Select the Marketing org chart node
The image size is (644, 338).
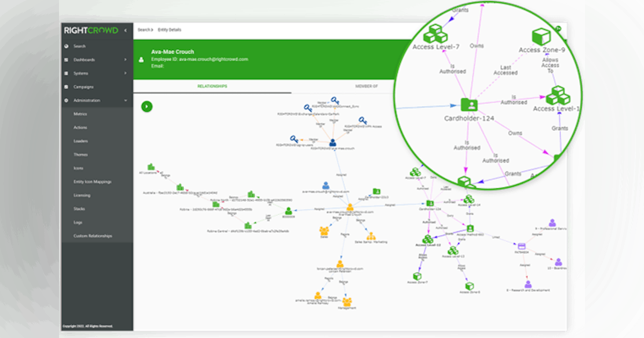pyautogui.click(x=370, y=236)
